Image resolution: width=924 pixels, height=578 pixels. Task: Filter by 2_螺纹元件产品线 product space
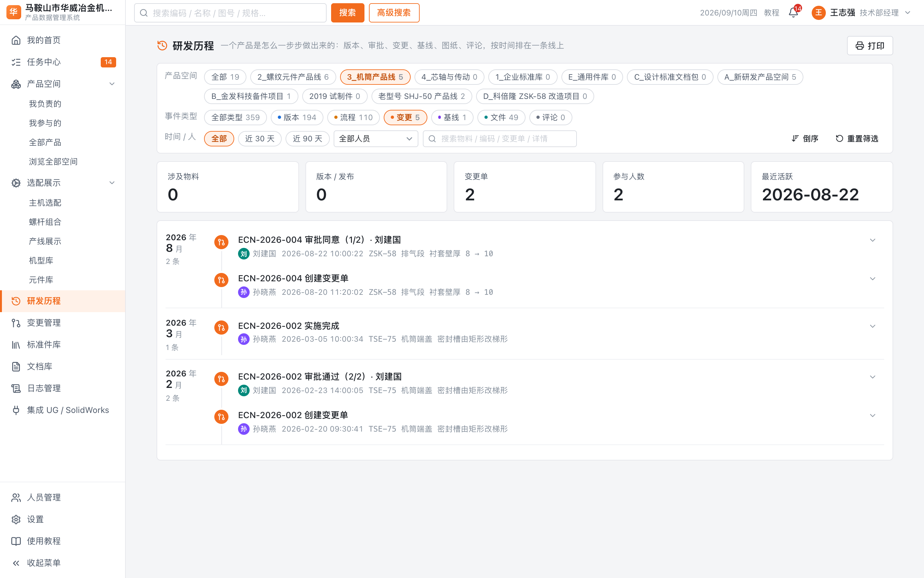click(x=293, y=77)
